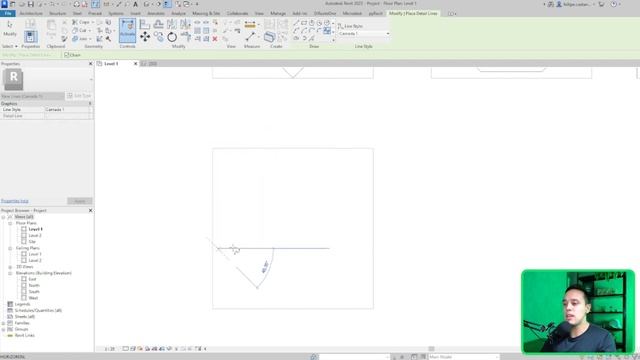Select the Align tool
The image size is (640, 360).
point(144,24)
